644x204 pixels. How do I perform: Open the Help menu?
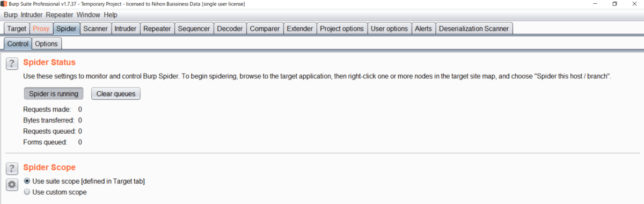(x=111, y=15)
